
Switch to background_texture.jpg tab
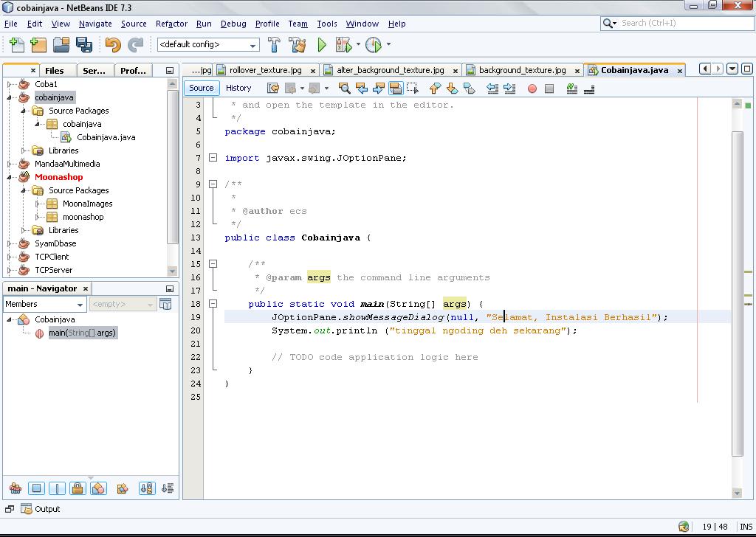coord(522,70)
